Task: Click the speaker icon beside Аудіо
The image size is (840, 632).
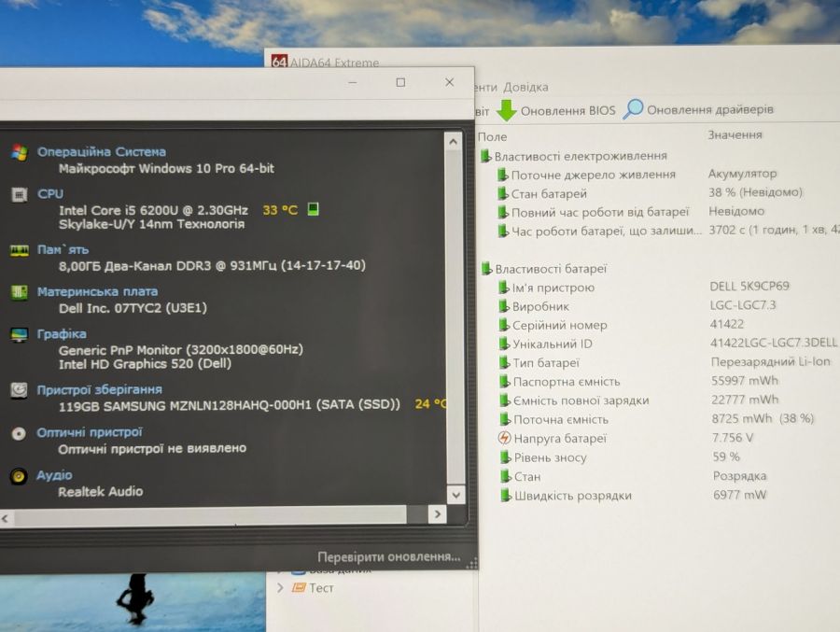Action: point(19,476)
